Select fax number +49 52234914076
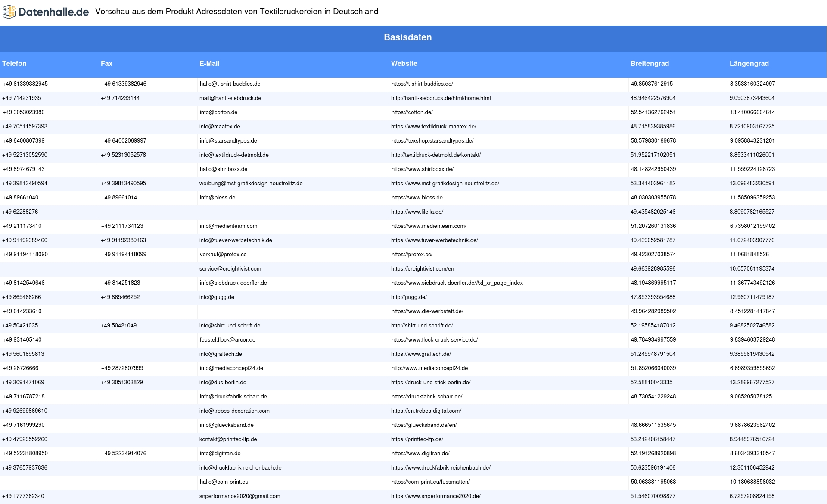The width and height of the screenshot is (827, 504). 124,454
